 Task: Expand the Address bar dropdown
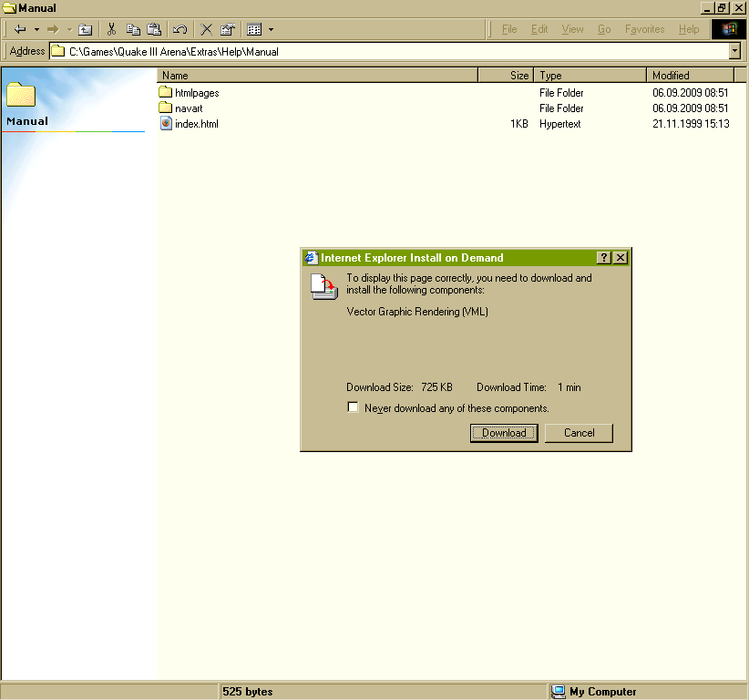[x=734, y=51]
